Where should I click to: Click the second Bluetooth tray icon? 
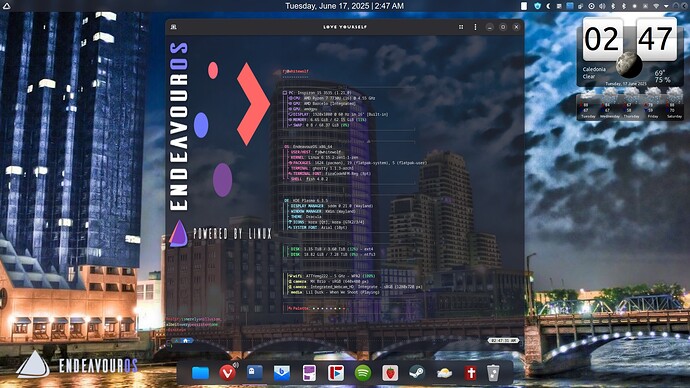624,6
